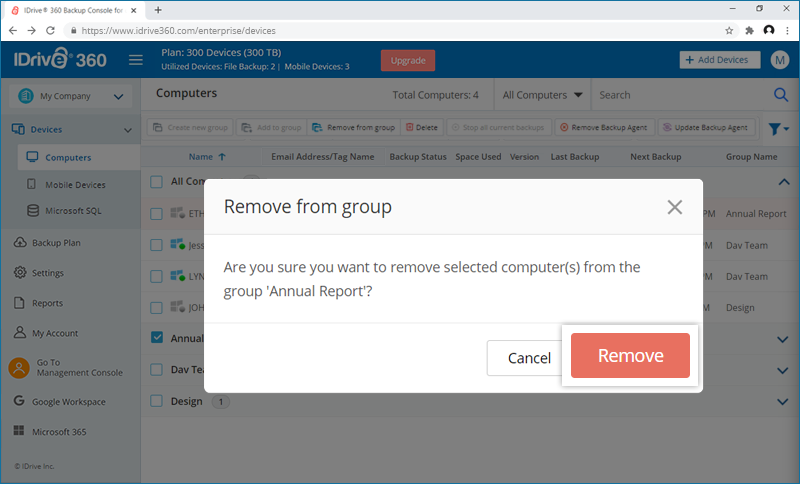Tick the checkbox for the JOH computer row
Image resolution: width=800 pixels, height=484 pixels.
pyautogui.click(x=157, y=308)
